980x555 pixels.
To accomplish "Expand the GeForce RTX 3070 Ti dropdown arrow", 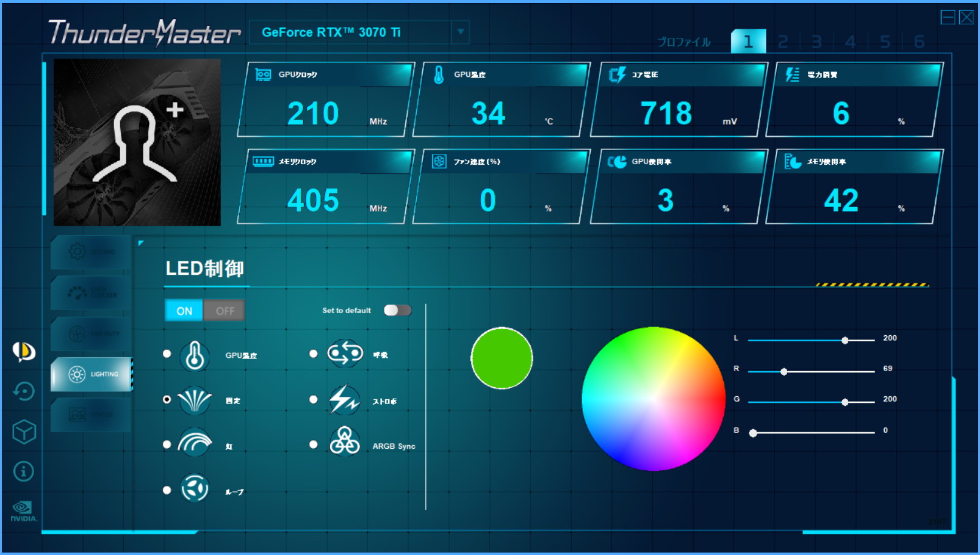I will pos(461,32).
